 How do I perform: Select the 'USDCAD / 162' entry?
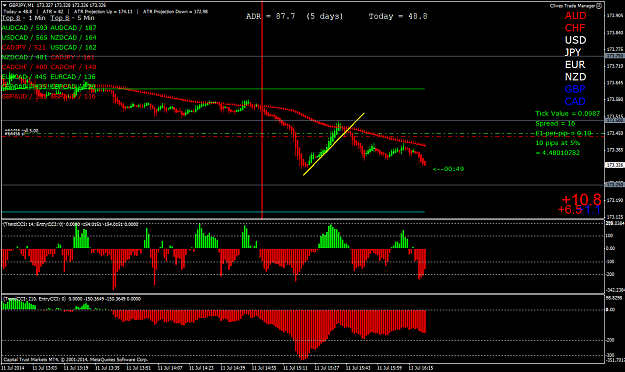click(x=73, y=47)
